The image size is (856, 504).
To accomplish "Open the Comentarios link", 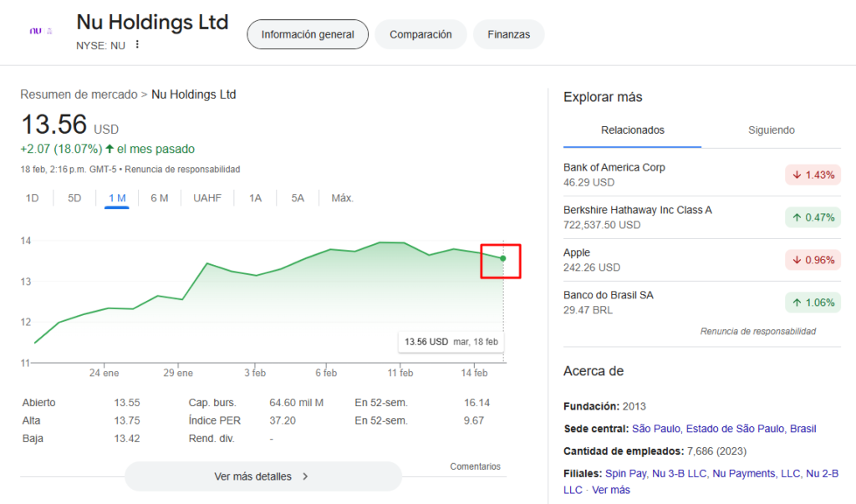I will coord(475,466).
